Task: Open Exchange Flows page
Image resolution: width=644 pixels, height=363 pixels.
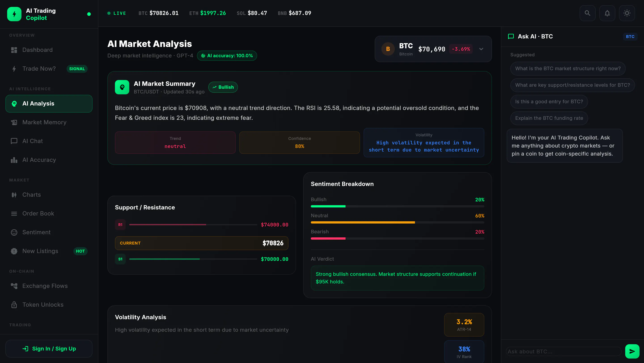Action: pos(49,286)
